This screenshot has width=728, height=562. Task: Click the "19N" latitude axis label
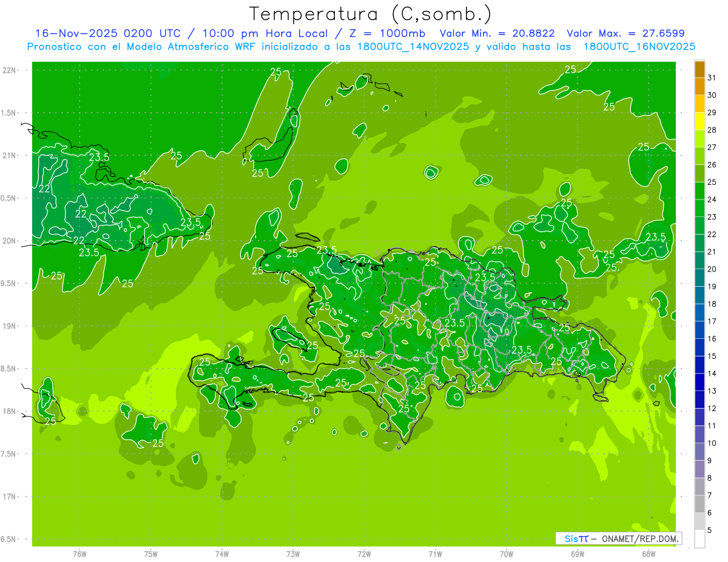coord(9,326)
